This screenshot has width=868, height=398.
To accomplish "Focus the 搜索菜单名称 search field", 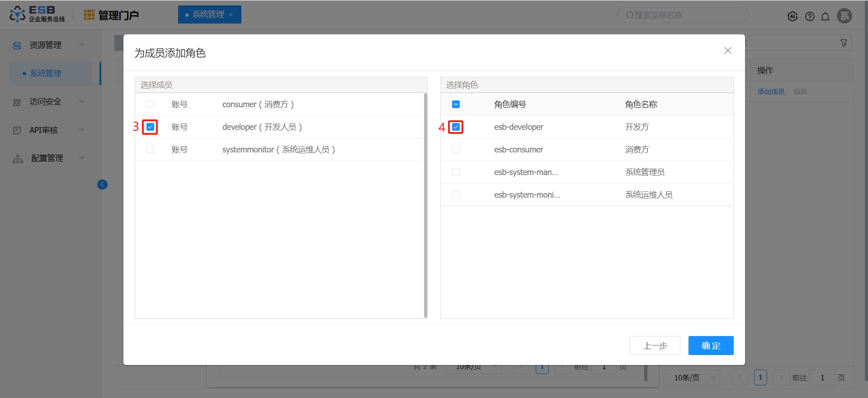I will pyautogui.click(x=683, y=15).
